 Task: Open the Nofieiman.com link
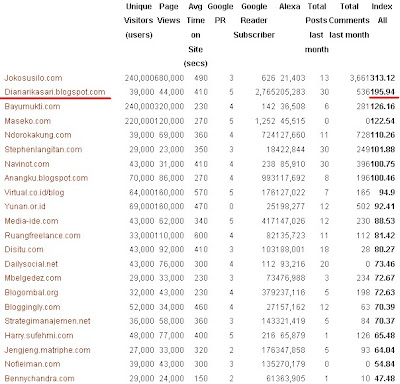[32, 364]
